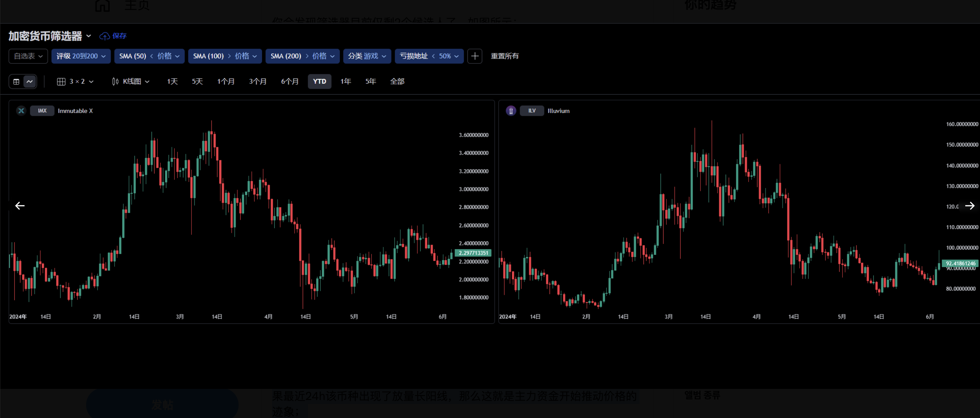980x418 pixels.
Task: Select the 3个月 time range
Action: pos(258,81)
